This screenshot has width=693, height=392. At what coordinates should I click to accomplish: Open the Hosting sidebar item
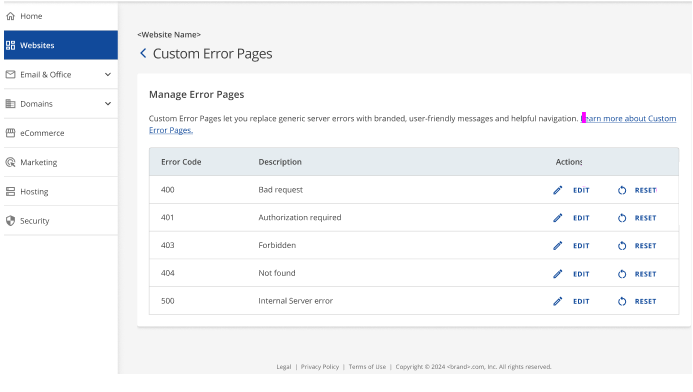[x=61, y=191]
